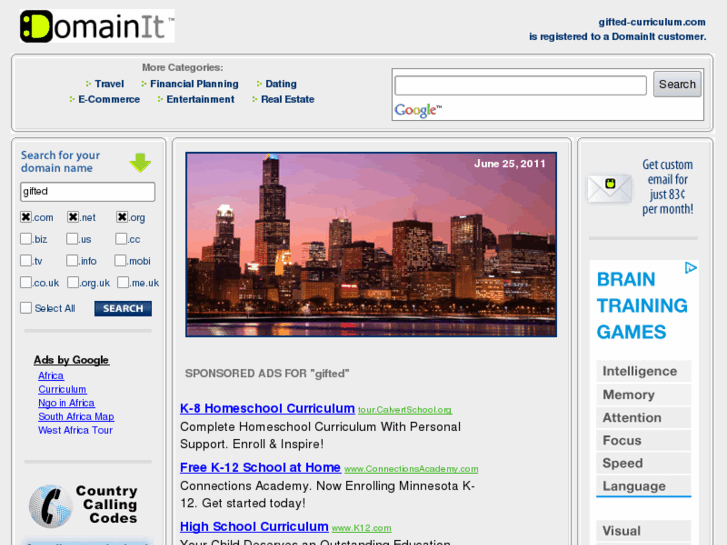Tick the .info checkbox
This screenshot has width=727, height=545.
point(72,261)
